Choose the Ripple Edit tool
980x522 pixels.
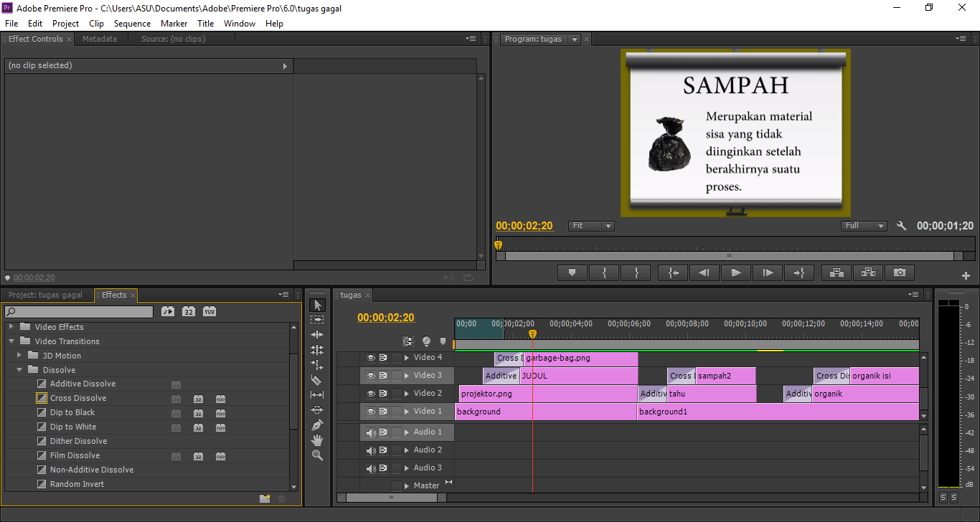pyautogui.click(x=317, y=335)
